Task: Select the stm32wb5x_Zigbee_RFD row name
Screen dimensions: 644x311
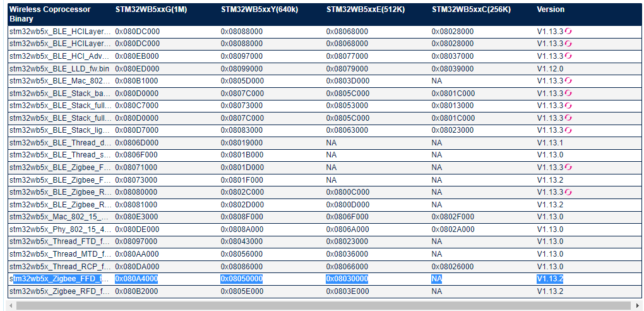Action: [60, 291]
